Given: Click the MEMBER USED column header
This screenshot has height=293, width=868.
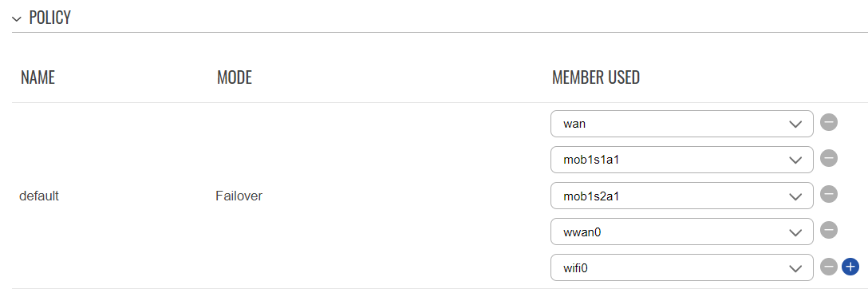Looking at the screenshot, I should click(596, 77).
